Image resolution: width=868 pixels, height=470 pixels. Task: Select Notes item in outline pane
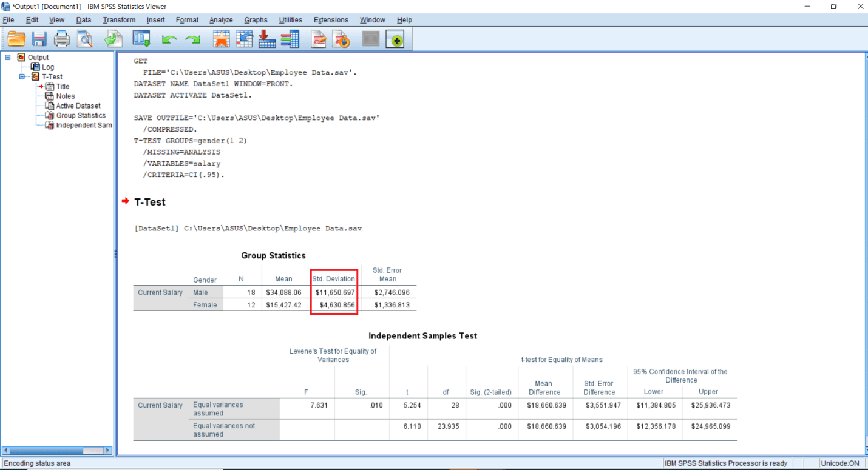[x=65, y=96]
